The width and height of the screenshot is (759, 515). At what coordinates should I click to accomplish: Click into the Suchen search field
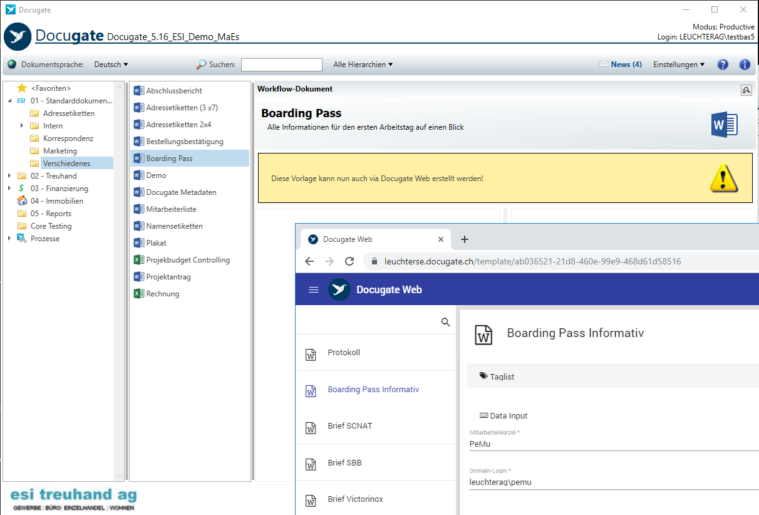point(282,64)
